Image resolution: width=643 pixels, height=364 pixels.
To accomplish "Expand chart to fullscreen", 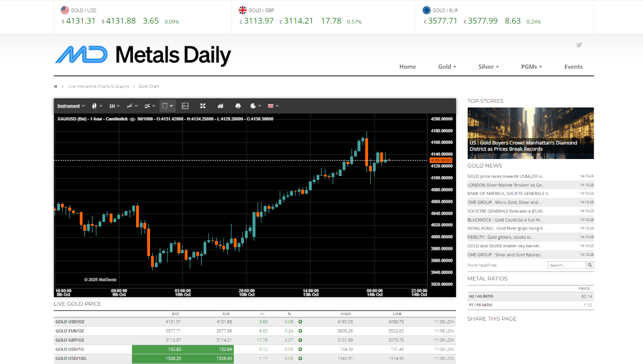I will (203, 106).
